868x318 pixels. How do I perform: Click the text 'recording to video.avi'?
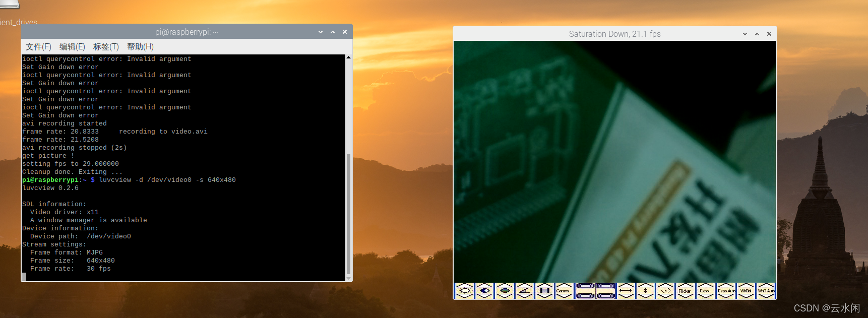pyautogui.click(x=163, y=132)
